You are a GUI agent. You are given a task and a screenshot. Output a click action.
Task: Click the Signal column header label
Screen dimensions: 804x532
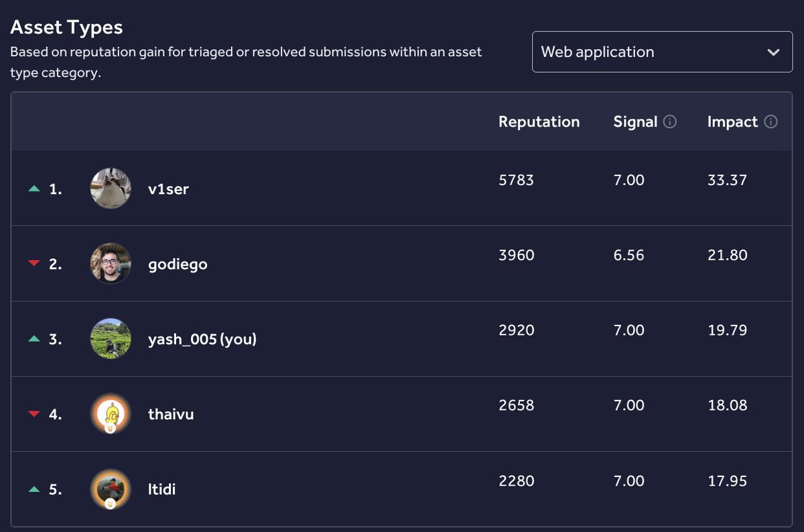click(x=635, y=122)
